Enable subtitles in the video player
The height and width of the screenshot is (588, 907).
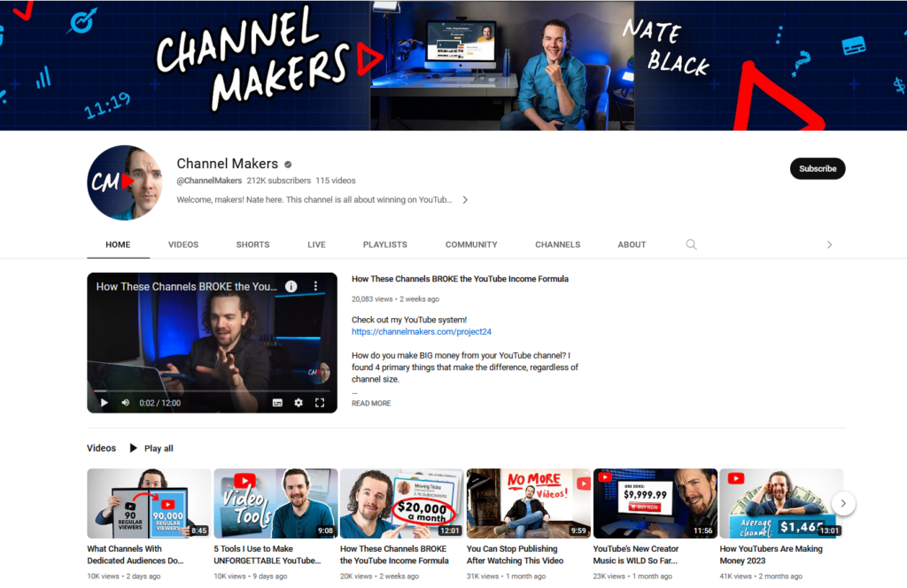coord(277,402)
